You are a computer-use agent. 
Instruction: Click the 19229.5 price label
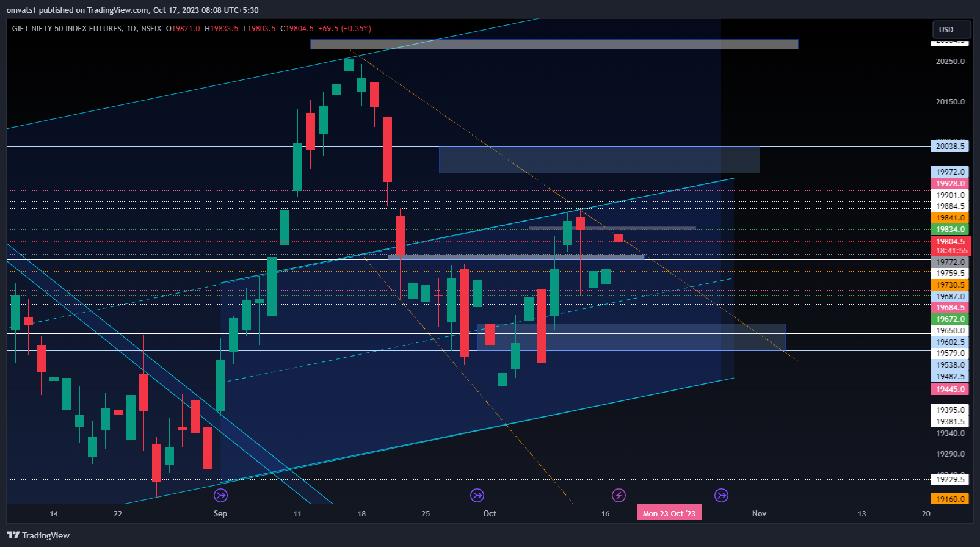click(x=950, y=480)
